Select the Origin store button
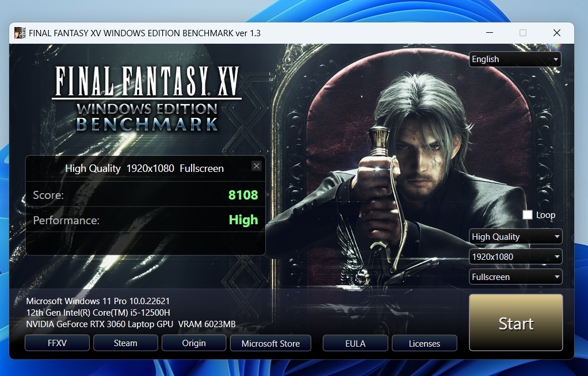Image resolution: width=588 pixels, height=376 pixels. tap(194, 343)
